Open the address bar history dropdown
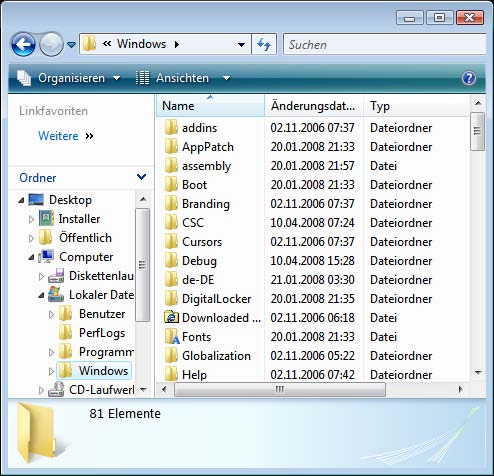Viewport: 494px width, 476px height. pyautogui.click(x=241, y=44)
